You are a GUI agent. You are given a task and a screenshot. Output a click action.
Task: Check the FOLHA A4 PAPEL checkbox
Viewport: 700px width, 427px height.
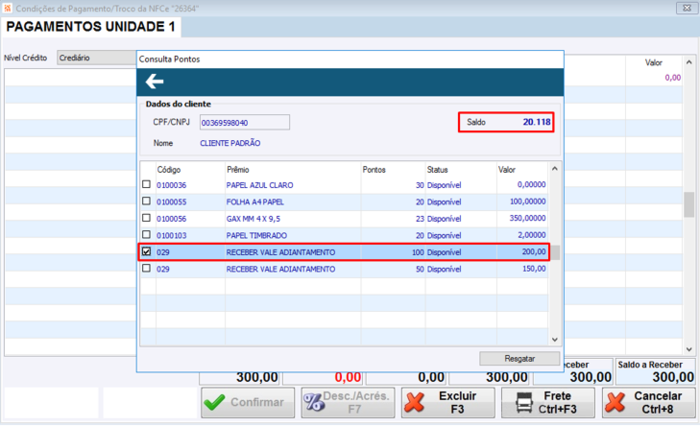tap(146, 201)
